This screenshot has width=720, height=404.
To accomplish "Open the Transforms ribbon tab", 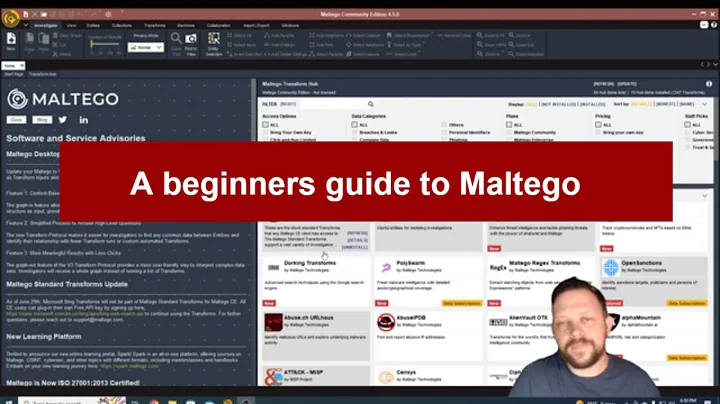I will click(155, 25).
